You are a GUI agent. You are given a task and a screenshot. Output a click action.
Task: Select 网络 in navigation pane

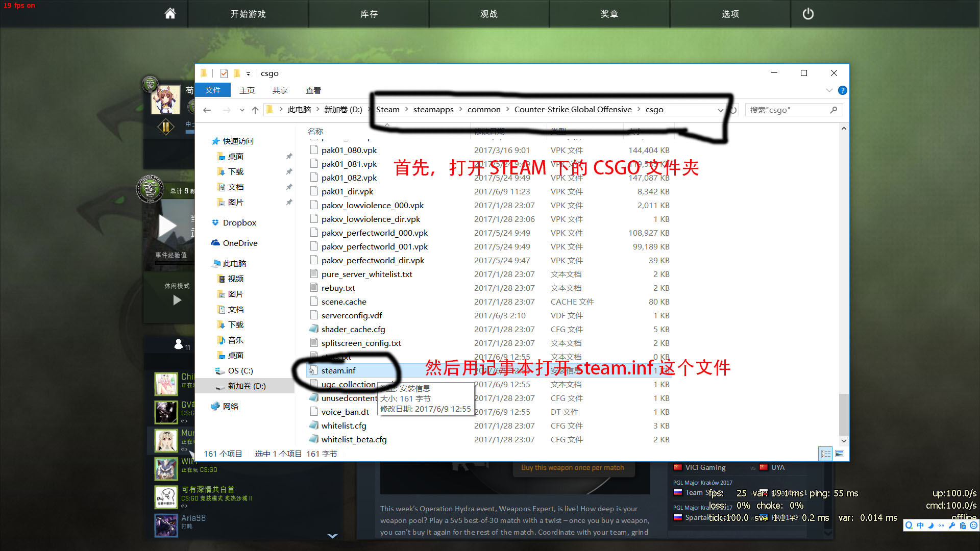click(x=230, y=407)
